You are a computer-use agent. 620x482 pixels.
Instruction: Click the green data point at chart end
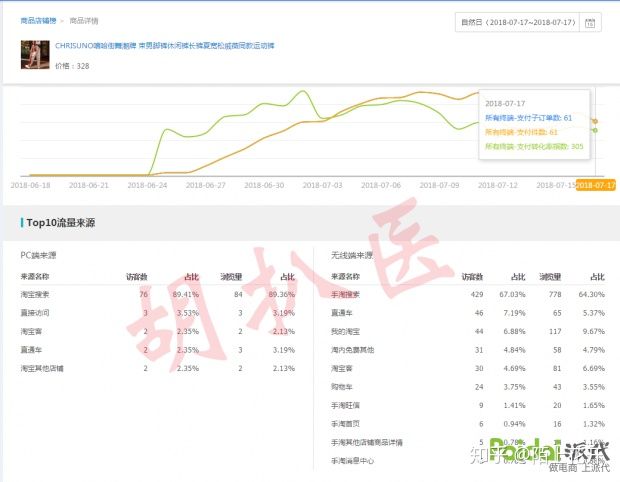(x=595, y=130)
